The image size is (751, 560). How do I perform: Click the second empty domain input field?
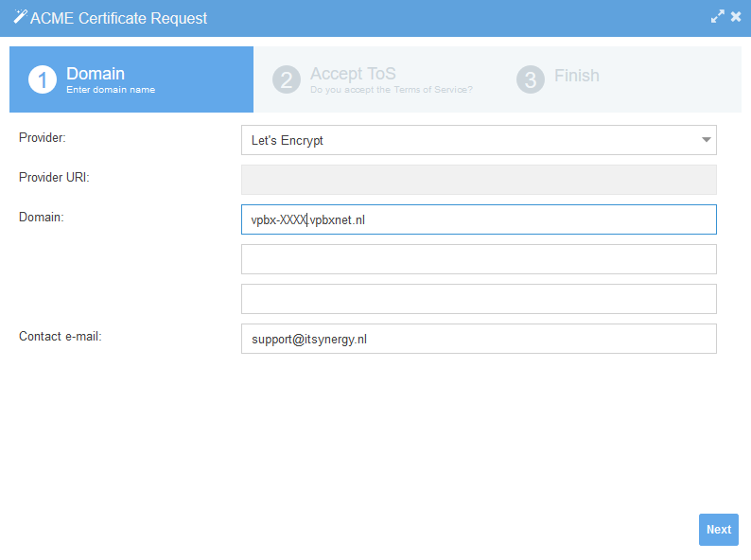click(x=479, y=259)
